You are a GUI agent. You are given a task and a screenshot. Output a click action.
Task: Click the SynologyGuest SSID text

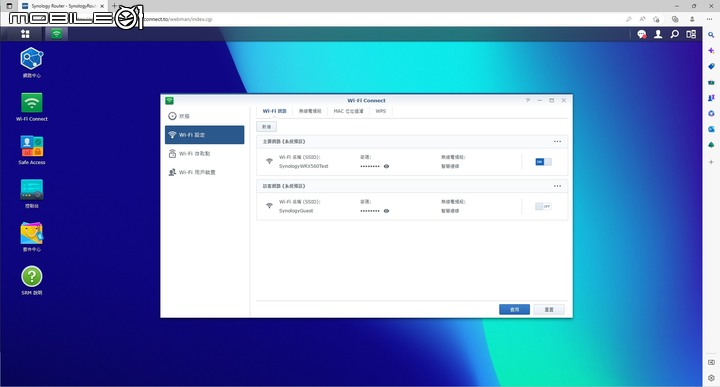click(x=296, y=211)
